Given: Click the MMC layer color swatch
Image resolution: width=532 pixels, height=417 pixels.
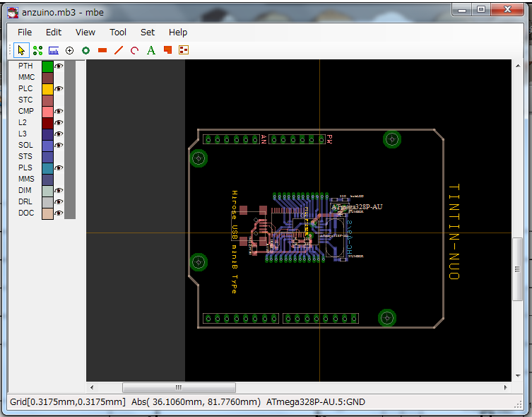Looking at the screenshot, I should 47,78.
